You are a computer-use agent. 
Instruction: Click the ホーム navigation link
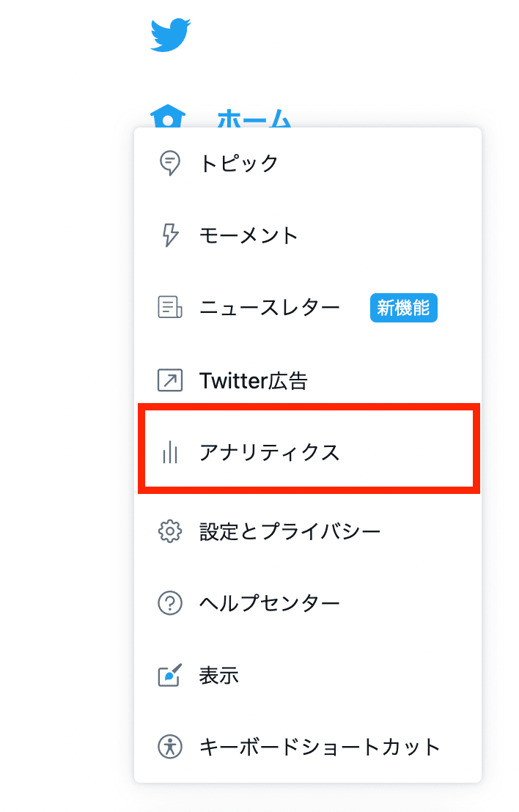(x=254, y=119)
